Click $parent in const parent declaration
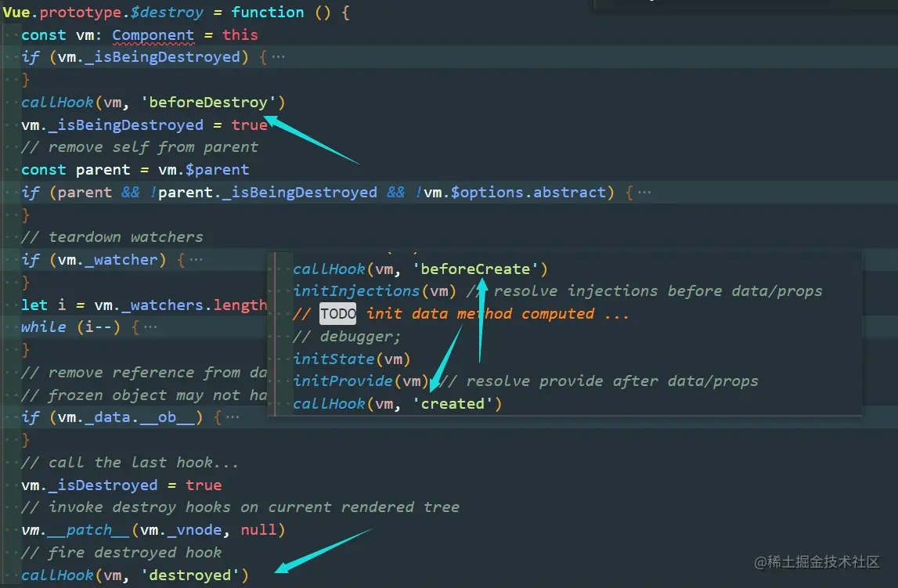Image resolution: width=898 pixels, height=588 pixels. (x=217, y=170)
